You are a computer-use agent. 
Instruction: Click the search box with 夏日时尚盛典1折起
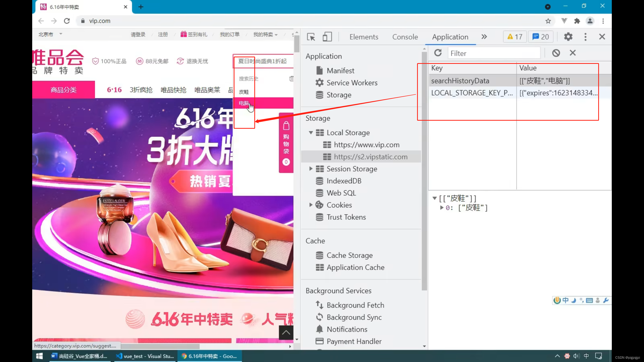pyautogui.click(x=264, y=61)
